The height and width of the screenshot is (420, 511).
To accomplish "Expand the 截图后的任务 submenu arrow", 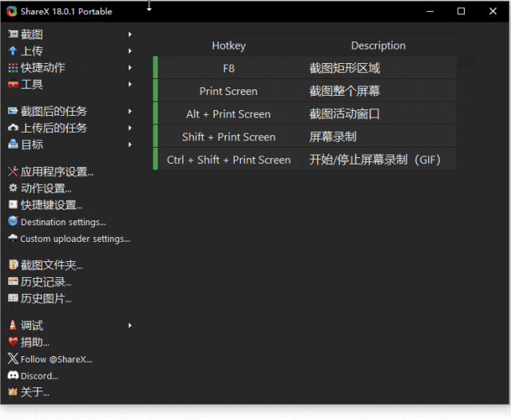I will point(129,111).
